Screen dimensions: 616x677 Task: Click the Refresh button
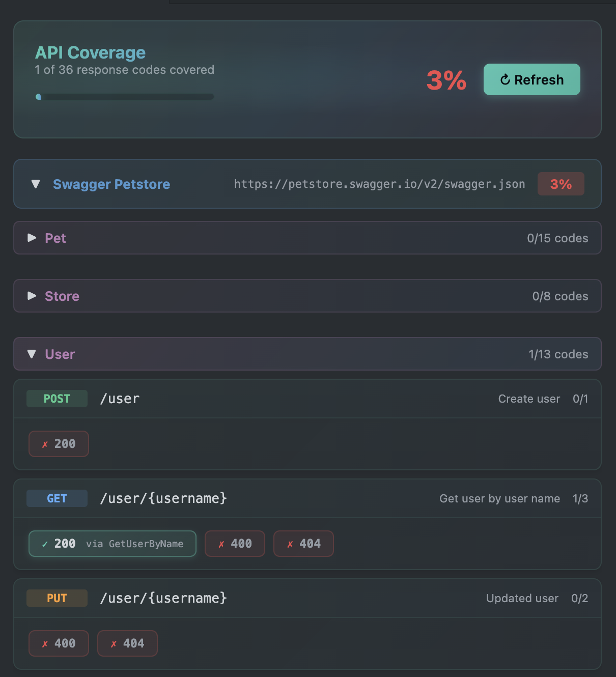[531, 79]
